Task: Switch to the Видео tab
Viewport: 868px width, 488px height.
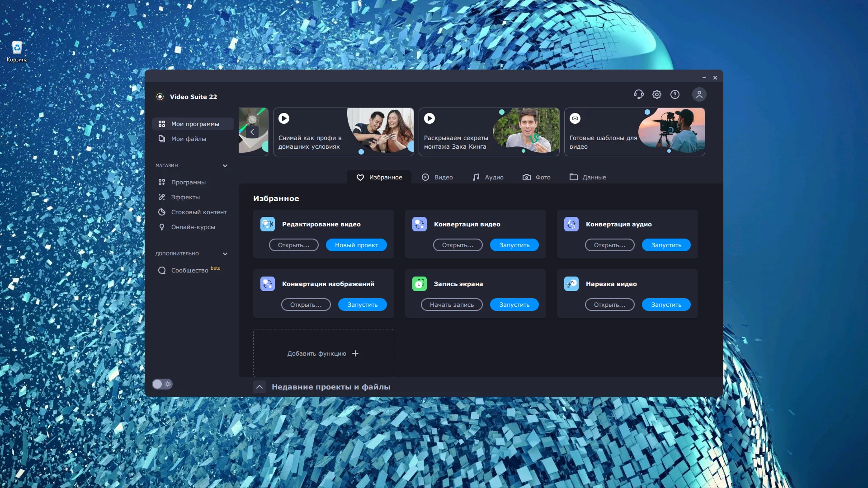Action: [437, 177]
